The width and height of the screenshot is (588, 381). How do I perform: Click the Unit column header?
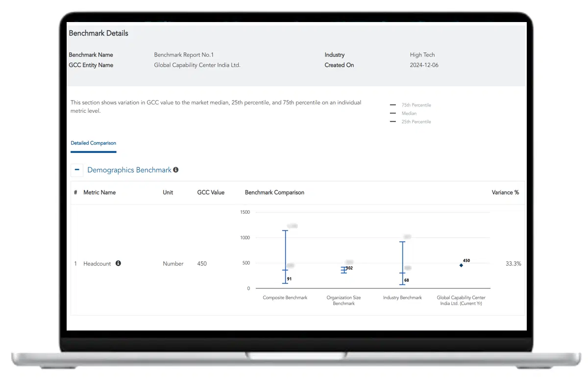point(168,192)
